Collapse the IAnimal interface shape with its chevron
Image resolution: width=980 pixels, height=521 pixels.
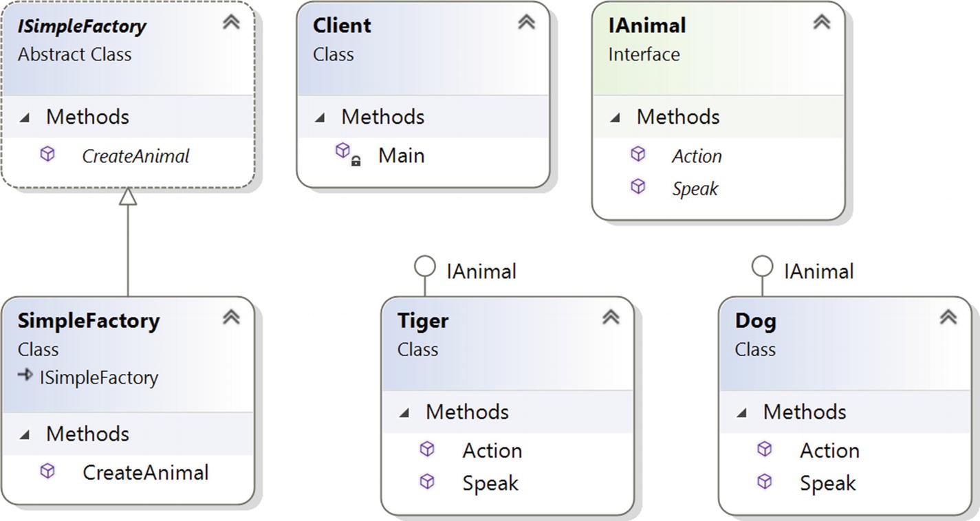822,22
